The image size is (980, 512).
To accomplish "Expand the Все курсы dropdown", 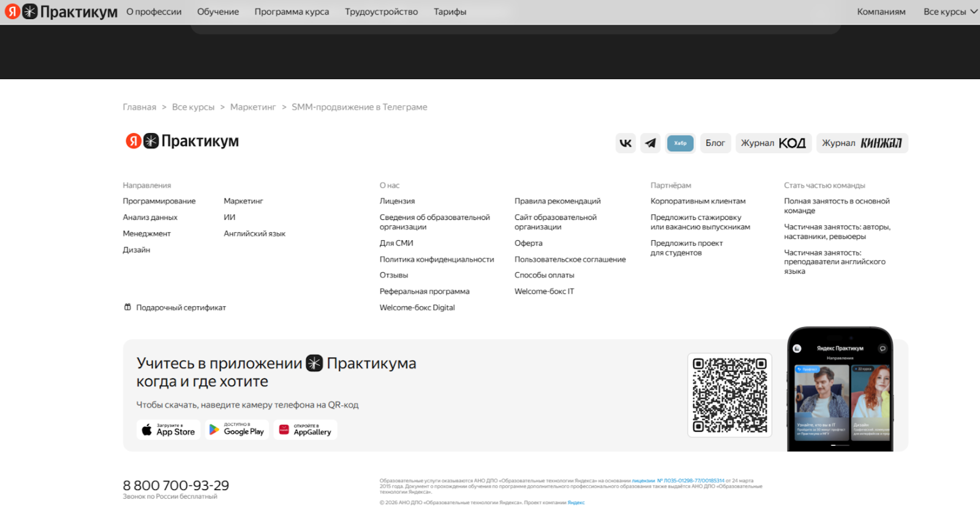I will point(949,12).
